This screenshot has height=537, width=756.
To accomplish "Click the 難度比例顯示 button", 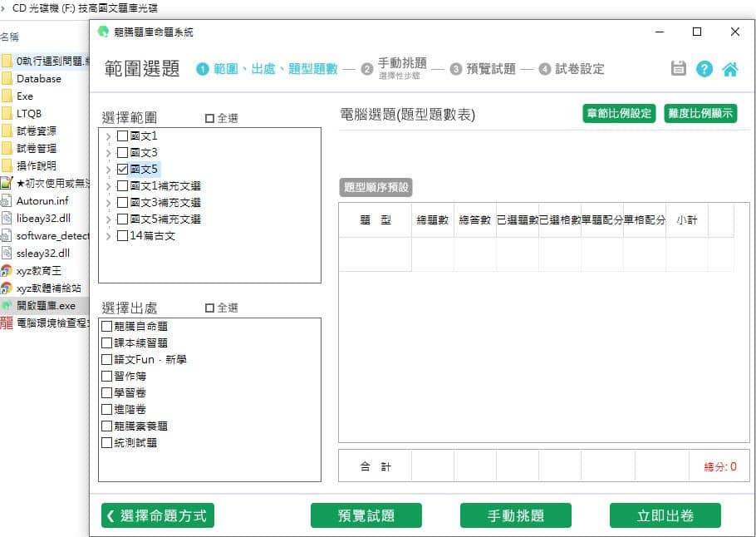I will click(x=700, y=113).
